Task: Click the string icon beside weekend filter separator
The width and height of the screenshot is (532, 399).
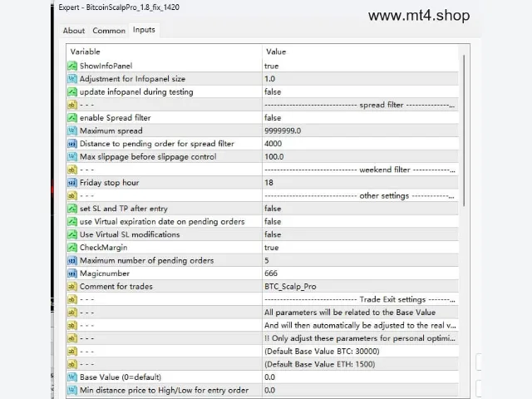Action: pos(72,170)
